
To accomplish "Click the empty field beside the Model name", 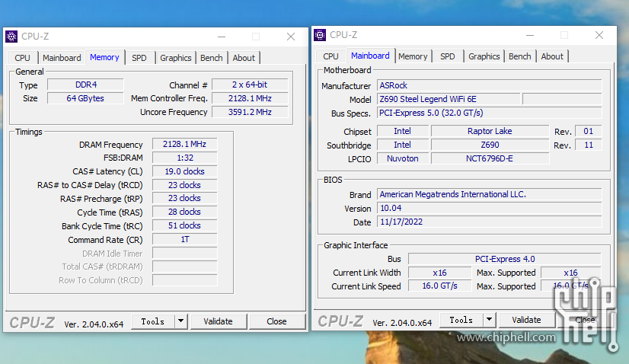I will (x=562, y=99).
